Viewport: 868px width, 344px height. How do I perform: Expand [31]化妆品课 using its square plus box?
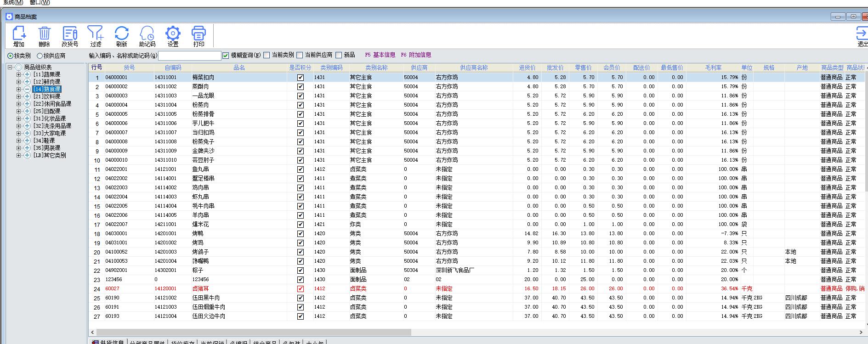click(x=18, y=118)
